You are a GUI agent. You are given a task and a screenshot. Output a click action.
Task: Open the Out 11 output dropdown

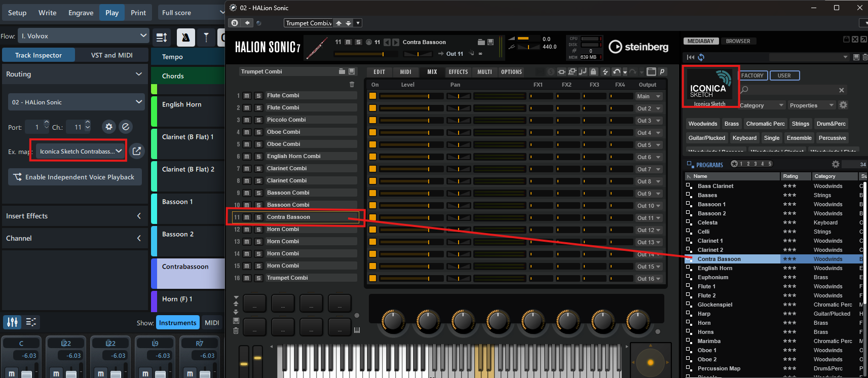649,218
